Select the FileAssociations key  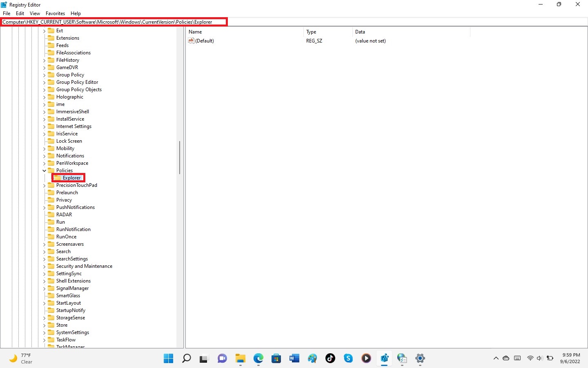pos(73,53)
